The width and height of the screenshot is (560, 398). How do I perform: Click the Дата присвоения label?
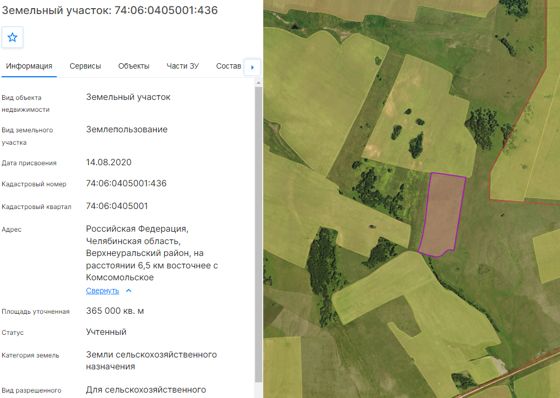click(29, 163)
